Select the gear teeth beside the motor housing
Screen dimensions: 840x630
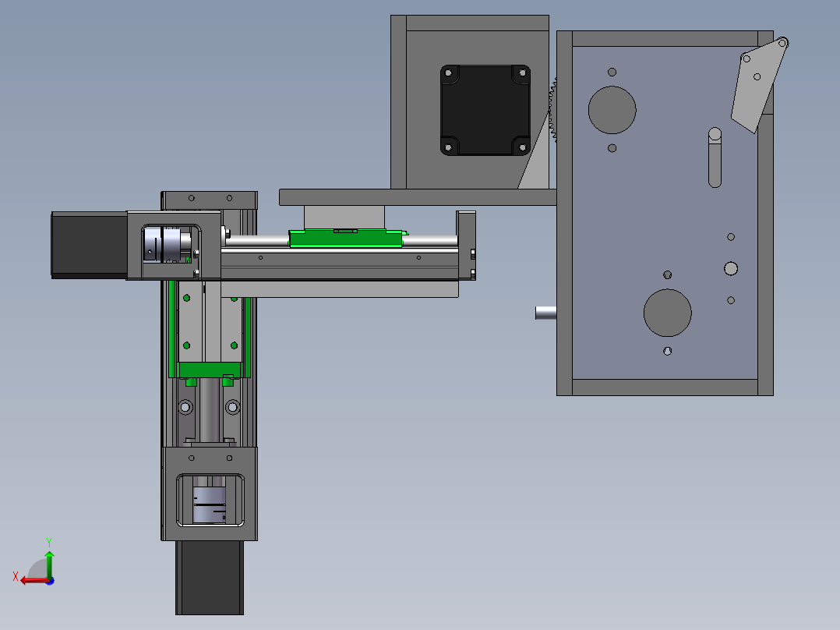[552, 110]
